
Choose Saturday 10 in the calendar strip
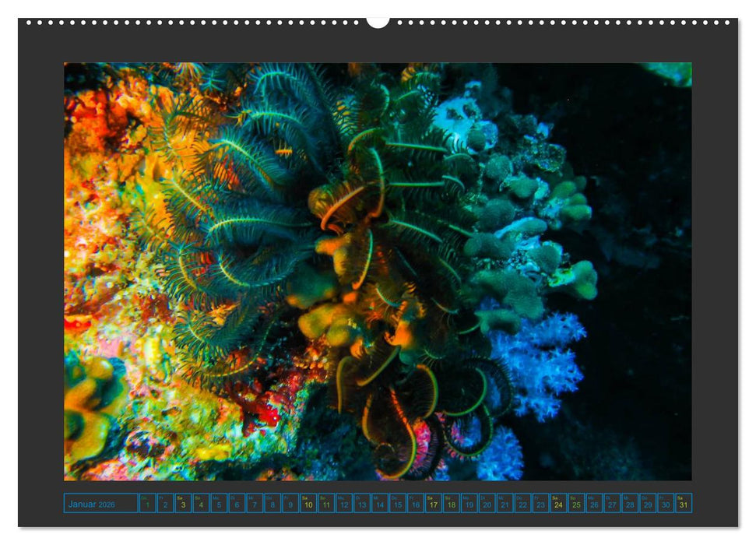[308, 504]
